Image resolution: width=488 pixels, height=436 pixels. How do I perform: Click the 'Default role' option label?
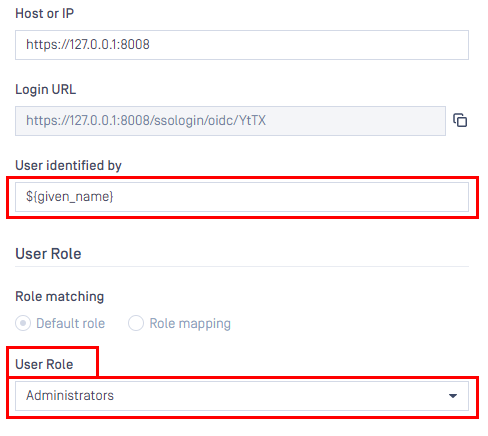(x=71, y=323)
